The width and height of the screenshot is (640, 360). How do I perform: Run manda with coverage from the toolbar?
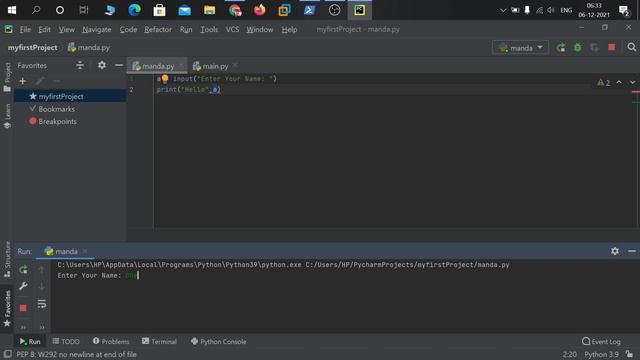point(594,48)
